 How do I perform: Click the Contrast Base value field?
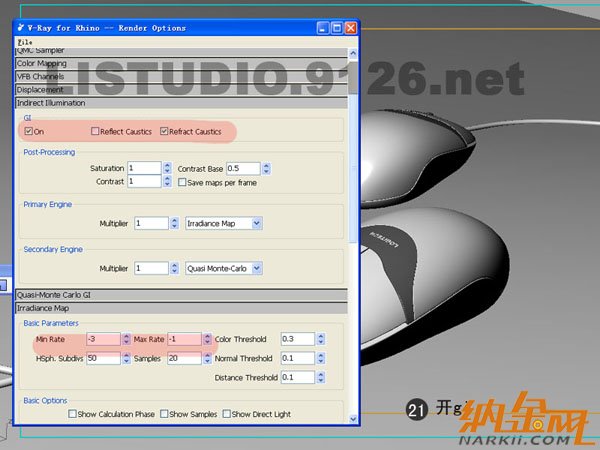tap(243, 168)
